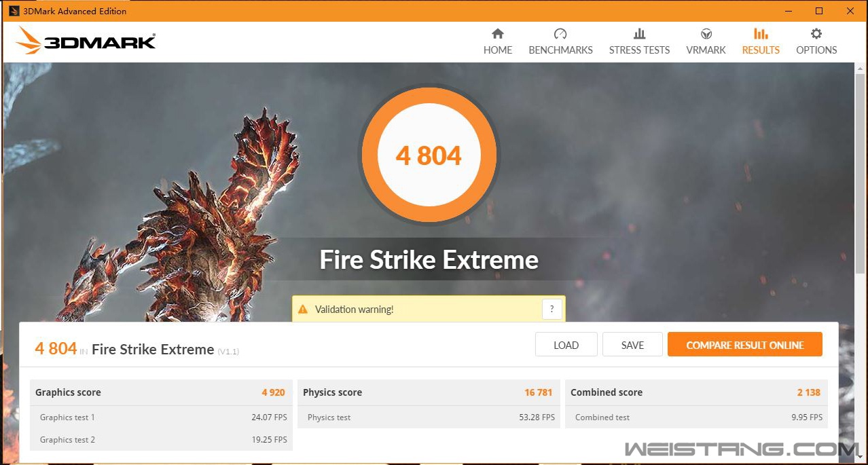Click the scrollbar up arrow
The height and width of the screenshot is (465, 868).
click(x=858, y=69)
